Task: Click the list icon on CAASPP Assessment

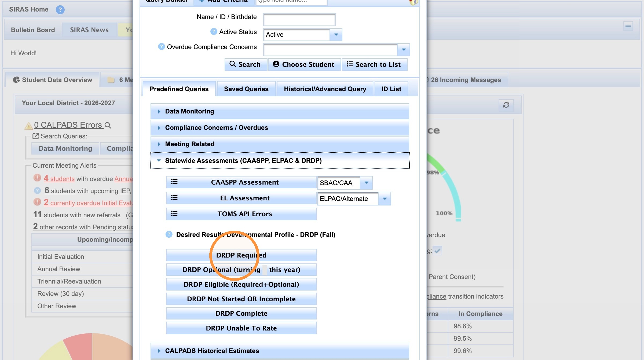Action: (174, 182)
